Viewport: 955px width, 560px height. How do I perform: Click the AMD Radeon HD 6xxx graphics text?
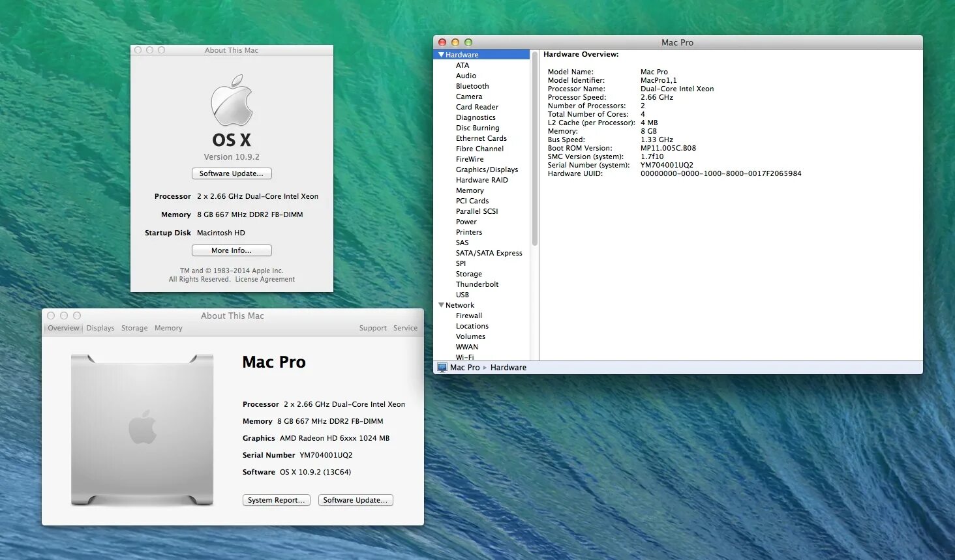pos(335,438)
